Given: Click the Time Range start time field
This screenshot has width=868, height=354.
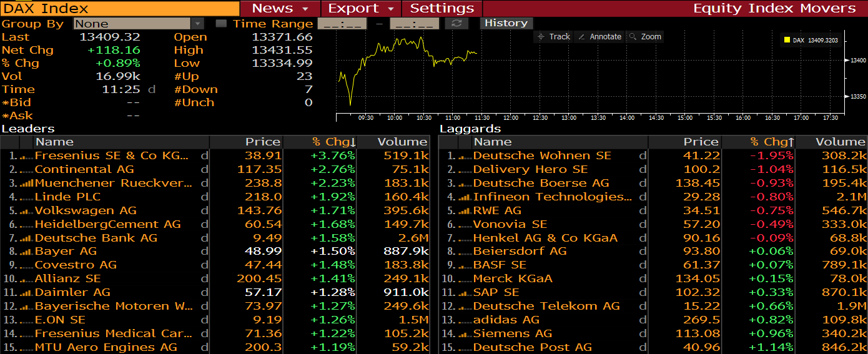Looking at the screenshot, I should (342, 24).
